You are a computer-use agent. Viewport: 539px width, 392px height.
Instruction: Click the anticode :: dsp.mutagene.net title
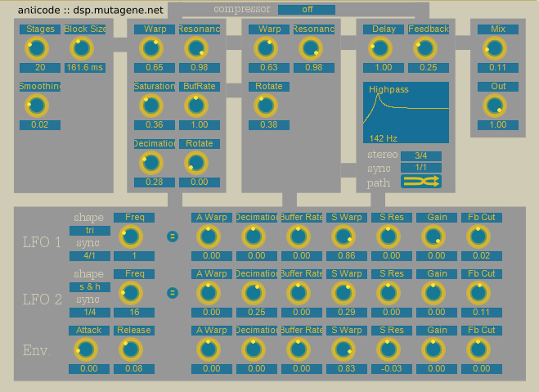click(x=91, y=11)
